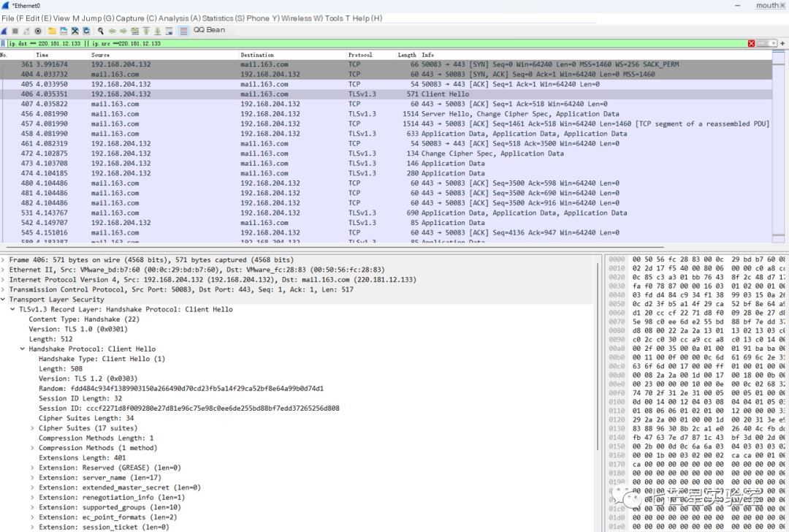
Task: Open the Help menu
Action: pyautogui.click(x=367, y=18)
